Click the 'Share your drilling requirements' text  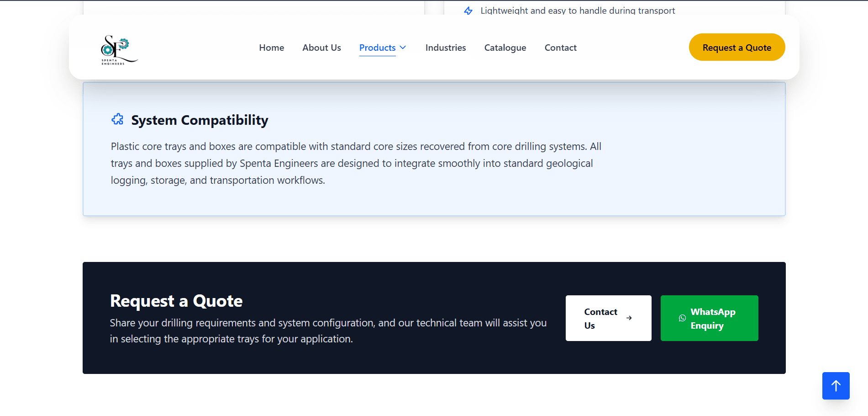(328, 331)
